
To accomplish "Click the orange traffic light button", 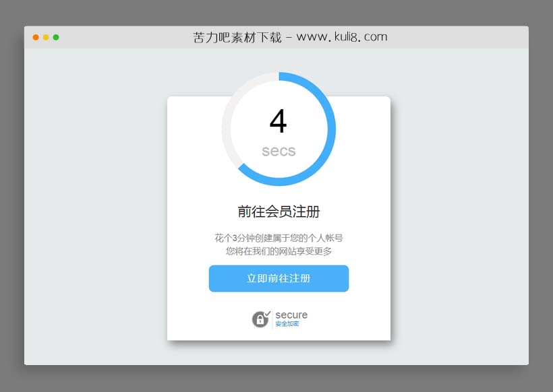I will pos(45,38).
